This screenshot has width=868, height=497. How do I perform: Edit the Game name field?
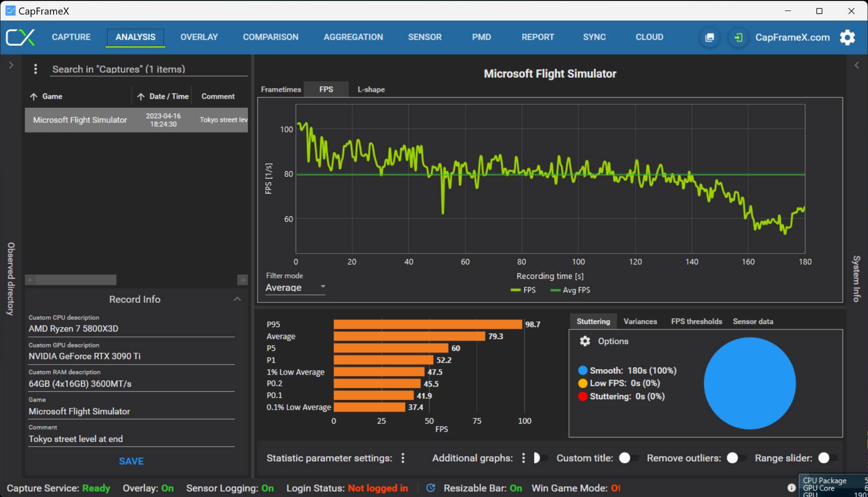[131, 411]
